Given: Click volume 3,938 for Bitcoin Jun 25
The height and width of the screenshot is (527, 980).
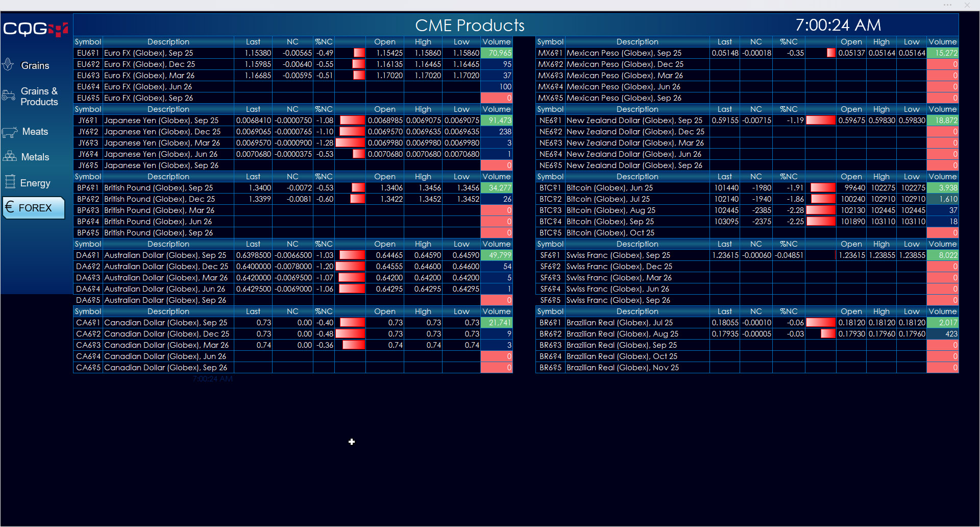Looking at the screenshot, I should tap(942, 188).
